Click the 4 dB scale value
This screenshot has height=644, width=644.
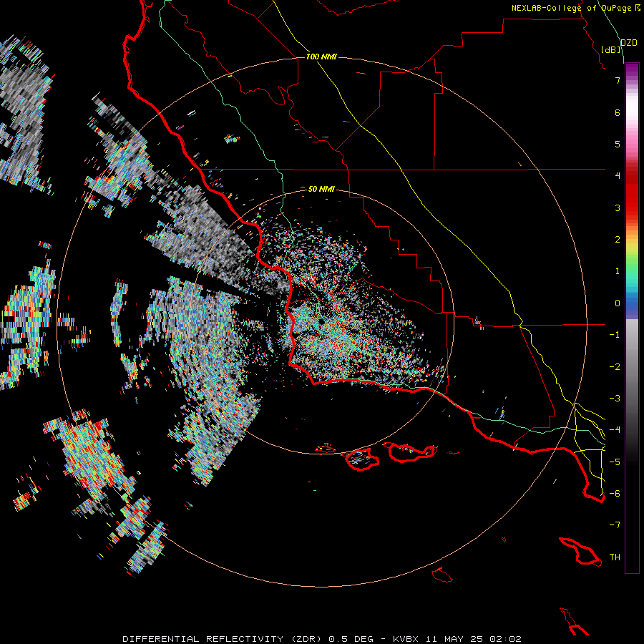click(x=618, y=176)
